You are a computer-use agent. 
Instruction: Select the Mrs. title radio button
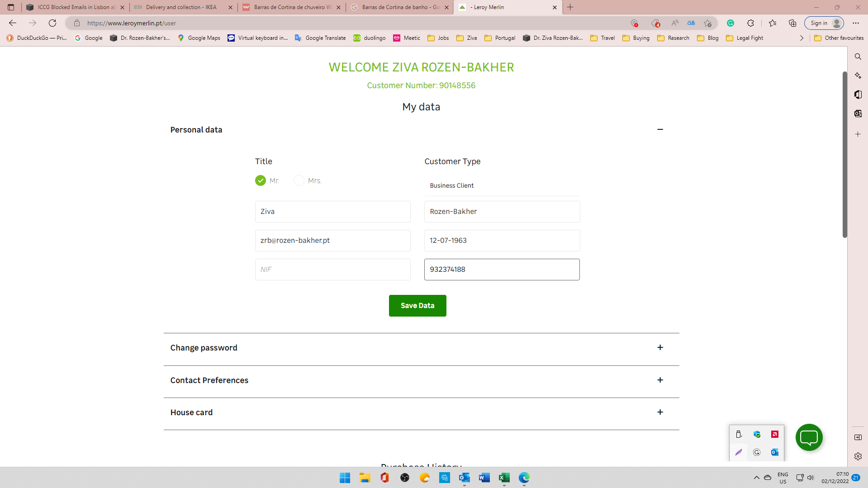tap(299, 180)
